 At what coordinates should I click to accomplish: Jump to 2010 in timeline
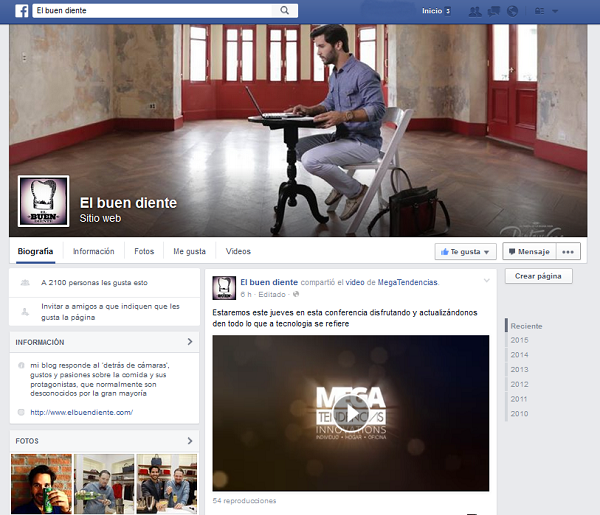point(519,414)
